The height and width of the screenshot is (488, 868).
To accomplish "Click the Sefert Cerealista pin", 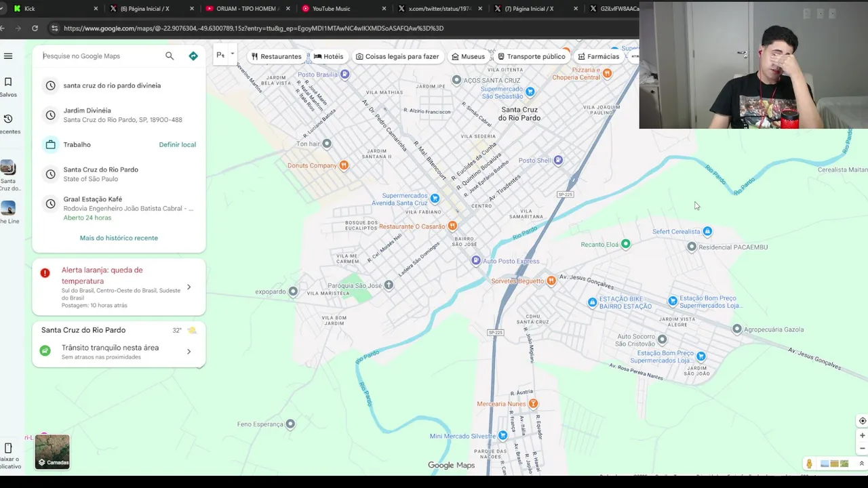I will pos(707,231).
